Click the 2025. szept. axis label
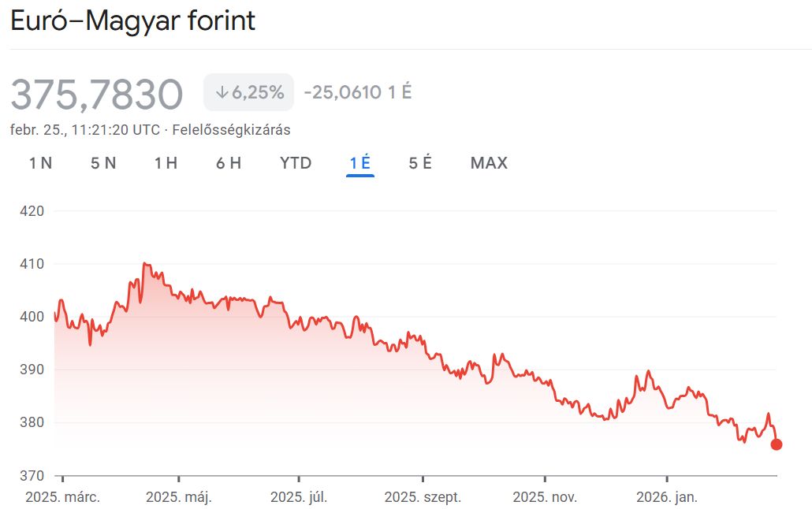The height and width of the screenshot is (509, 812). pos(423,497)
